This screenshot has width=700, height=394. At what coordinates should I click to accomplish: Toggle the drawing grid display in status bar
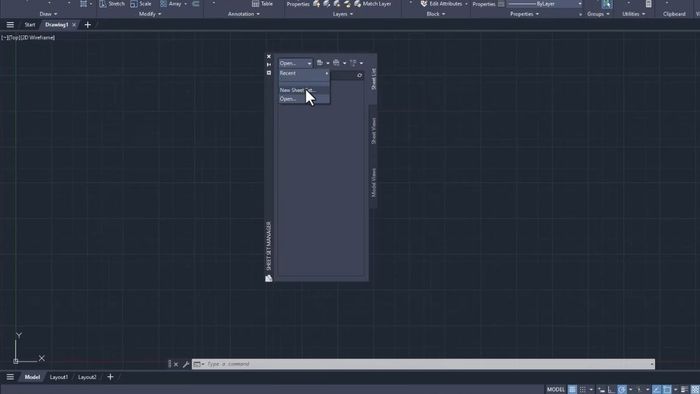click(x=572, y=390)
